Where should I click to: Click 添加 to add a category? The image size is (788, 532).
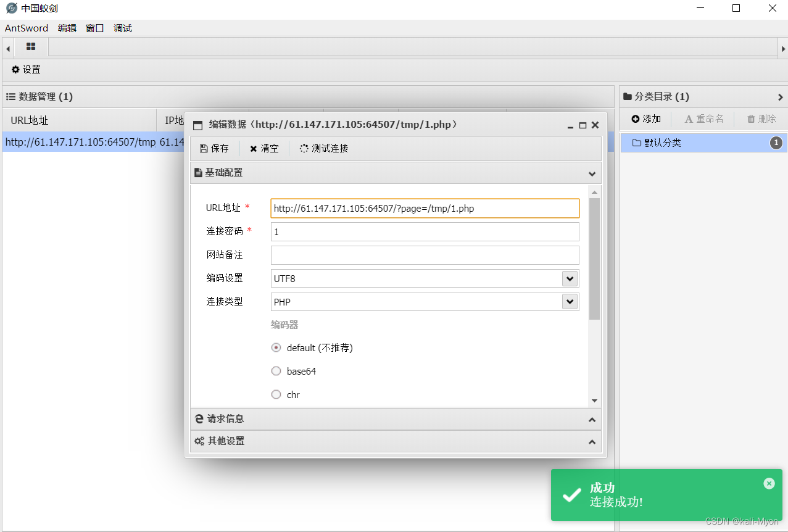pos(646,118)
